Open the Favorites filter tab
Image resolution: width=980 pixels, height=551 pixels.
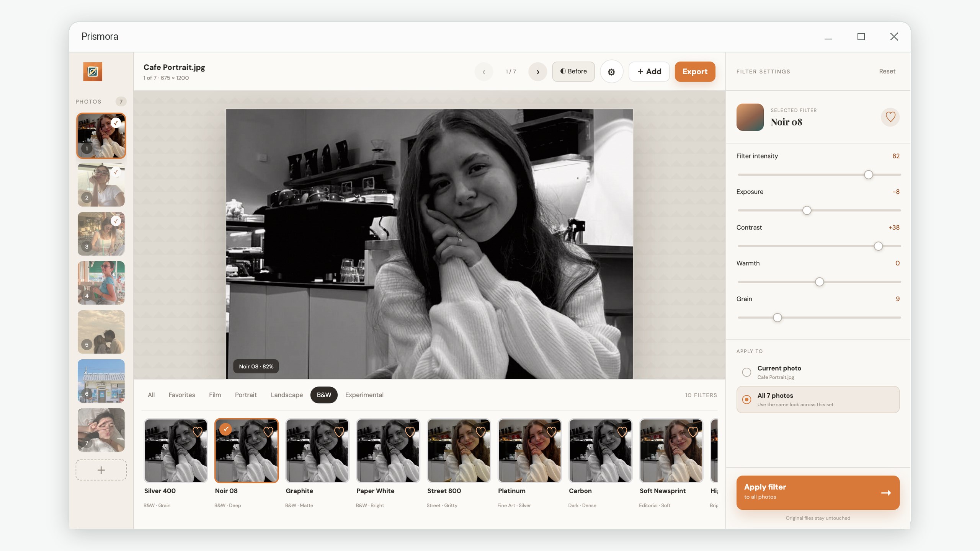tap(182, 395)
